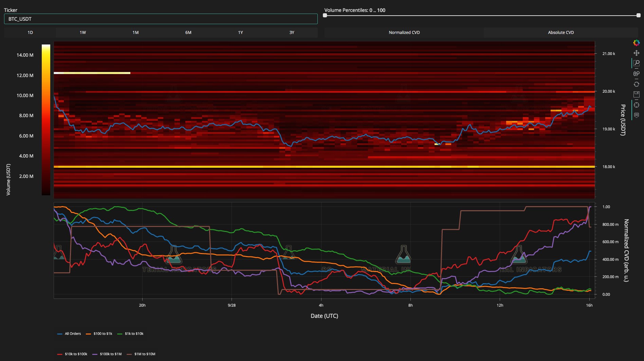644x361 pixels.
Task: Reset the chart view
Action: point(636,84)
